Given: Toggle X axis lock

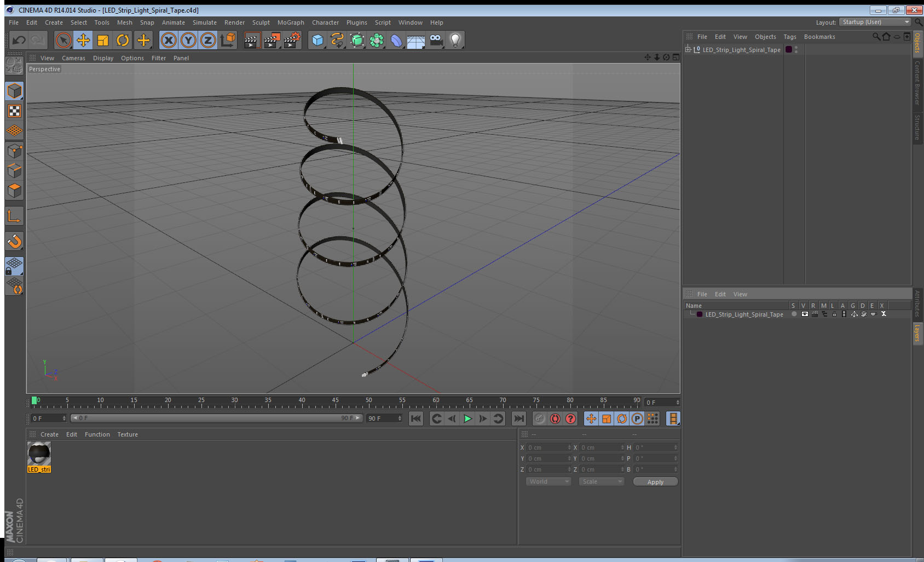Looking at the screenshot, I should tap(169, 40).
